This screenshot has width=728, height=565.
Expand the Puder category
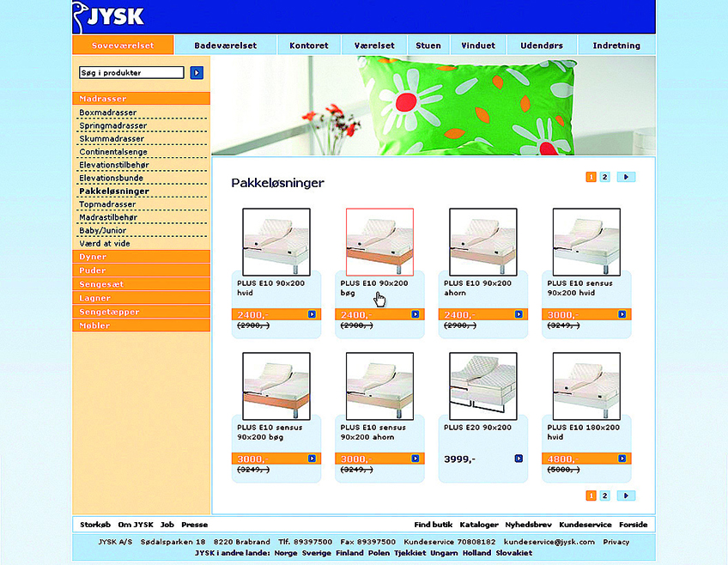pyautogui.click(x=141, y=270)
